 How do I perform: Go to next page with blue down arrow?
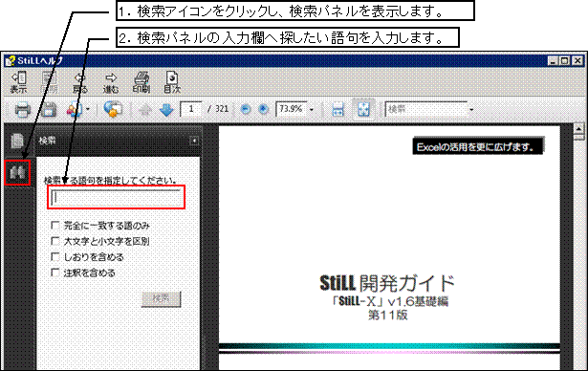(x=166, y=110)
